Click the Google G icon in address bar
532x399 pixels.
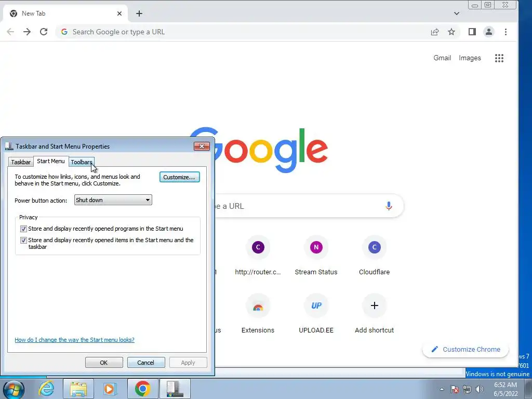click(64, 32)
